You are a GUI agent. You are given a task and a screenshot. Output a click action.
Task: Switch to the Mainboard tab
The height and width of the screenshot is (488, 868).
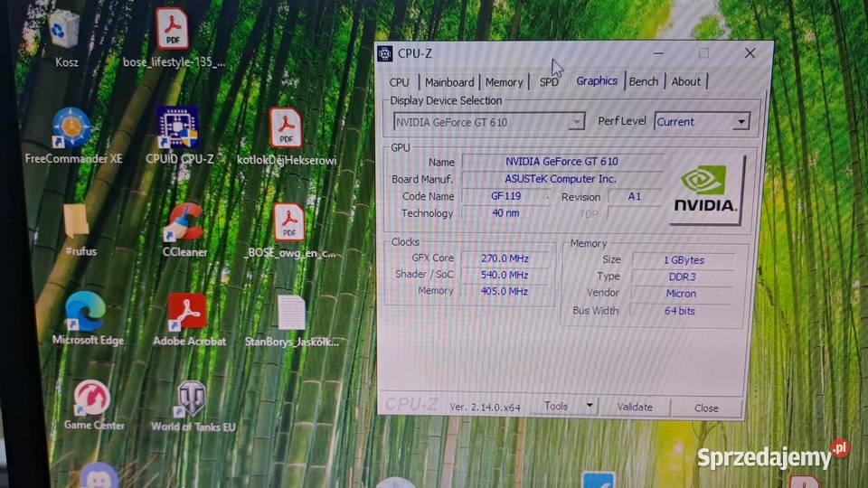coord(449,82)
